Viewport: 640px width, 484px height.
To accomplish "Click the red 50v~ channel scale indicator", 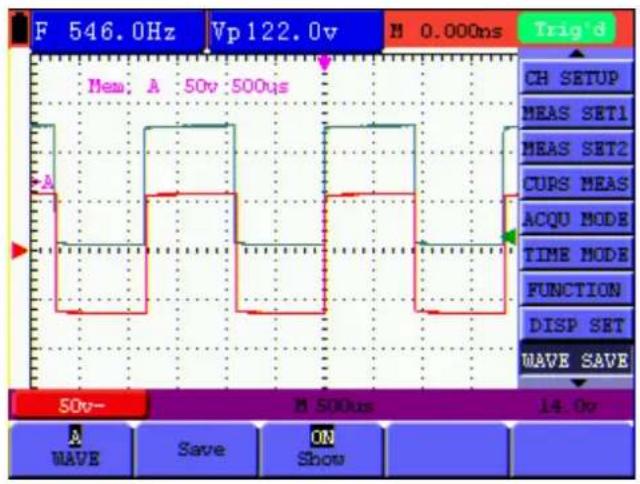I will pyautogui.click(x=79, y=405).
